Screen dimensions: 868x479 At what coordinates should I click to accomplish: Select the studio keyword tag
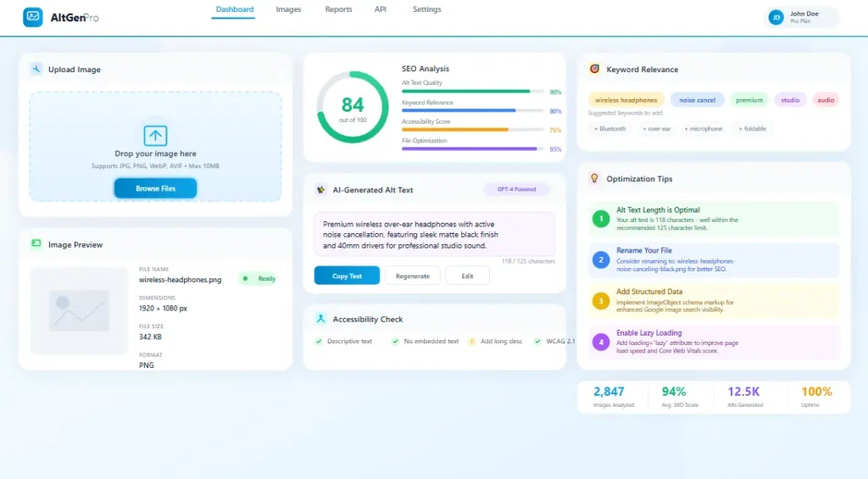click(x=790, y=100)
